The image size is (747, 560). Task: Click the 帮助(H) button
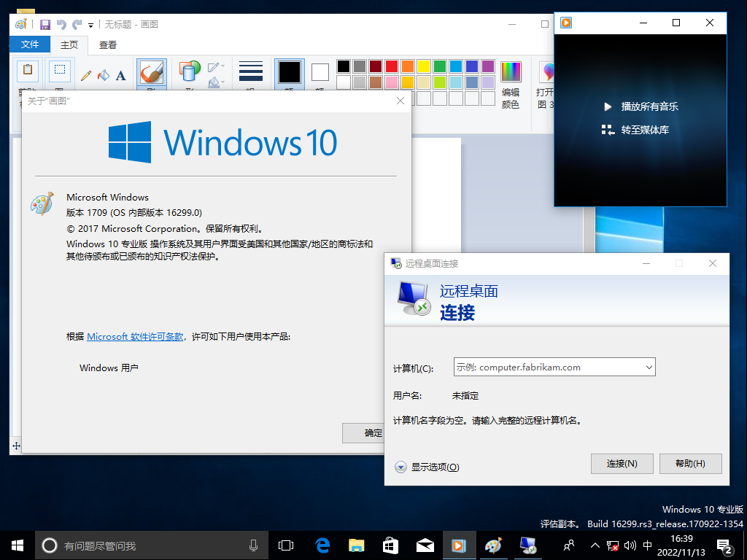(690, 463)
